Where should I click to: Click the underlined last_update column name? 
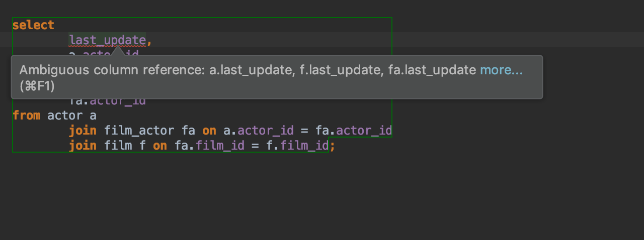(x=107, y=40)
